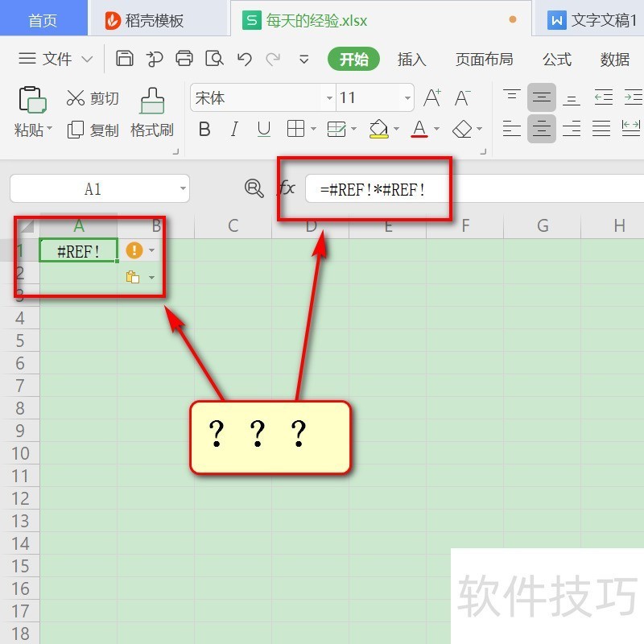This screenshot has height=644, width=644.
Task: Align text left
Action: [x=512, y=129]
